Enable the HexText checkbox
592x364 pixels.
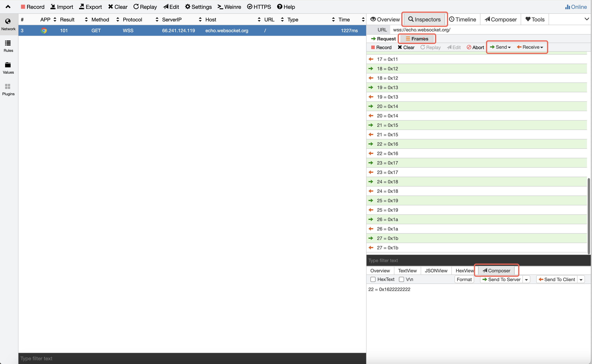pyautogui.click(x=373, y=279)
